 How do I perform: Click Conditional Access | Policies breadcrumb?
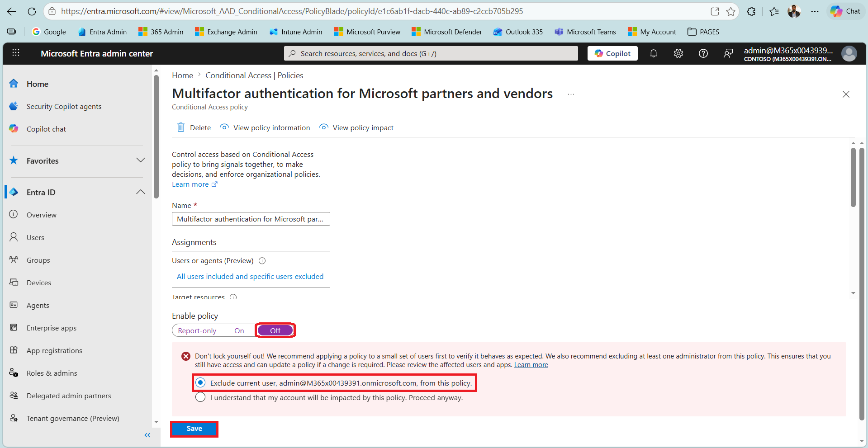pyautogui.click(x=254, y=75)
